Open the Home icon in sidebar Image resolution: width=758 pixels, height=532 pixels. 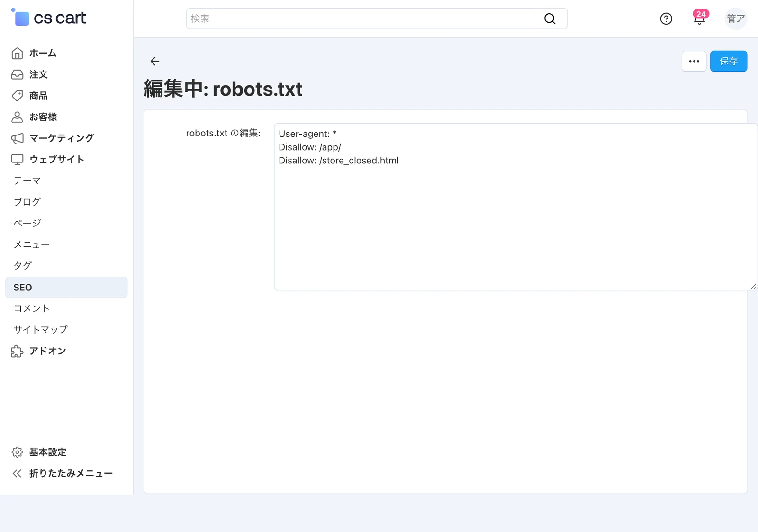tap(17, 54)
